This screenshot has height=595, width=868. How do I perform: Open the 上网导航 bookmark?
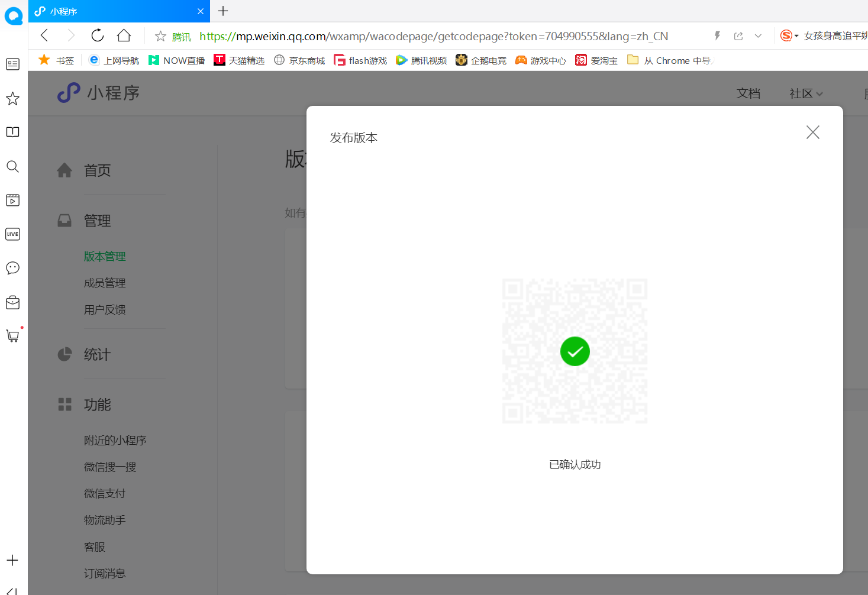click(x=114, y=60)
